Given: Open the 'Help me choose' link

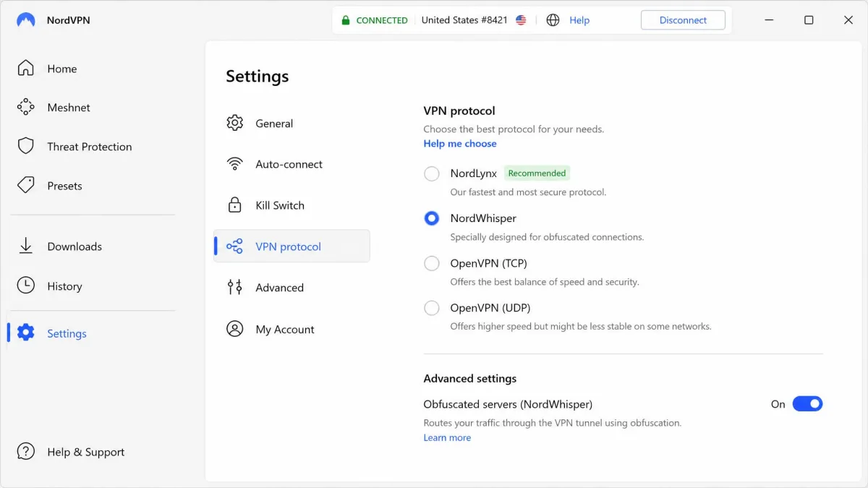Looking at the screenshot, I should (460, 144).
